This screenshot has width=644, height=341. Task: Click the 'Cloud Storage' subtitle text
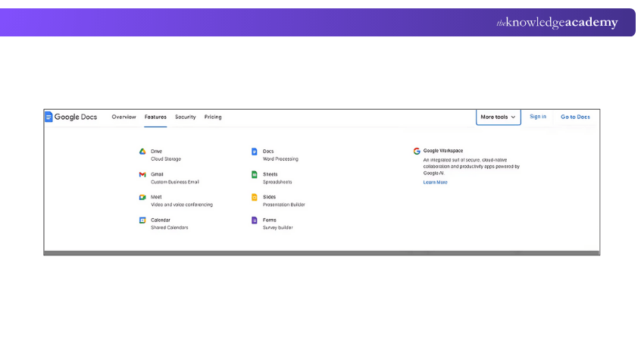[x=165, y=159]
